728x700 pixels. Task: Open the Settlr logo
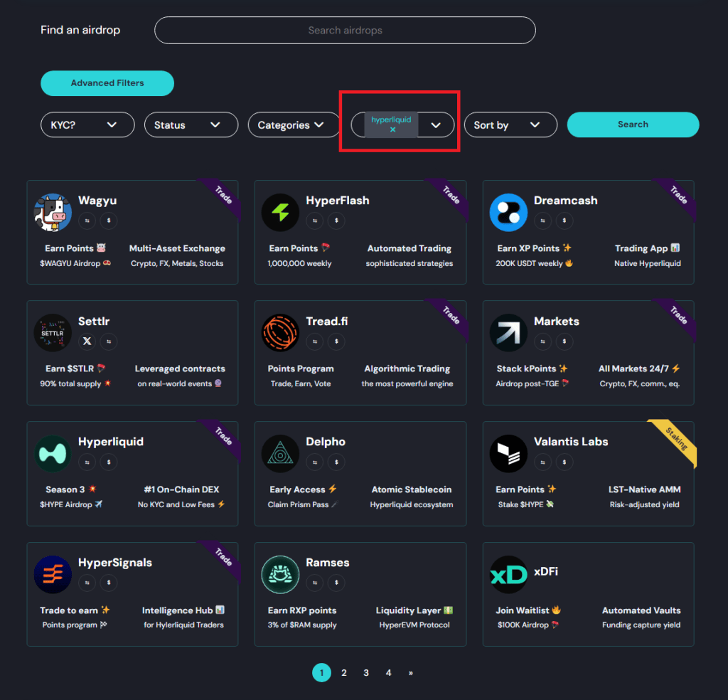[x=53, y=333]
